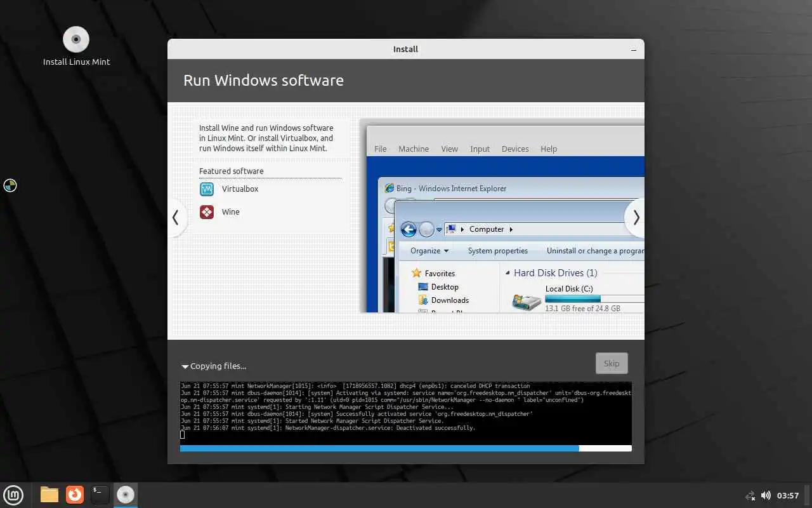Viewport: 812px width, 508px height.
Task: Click the Organize dropdown in the slideshow image
Action: [x=429, y=251]
